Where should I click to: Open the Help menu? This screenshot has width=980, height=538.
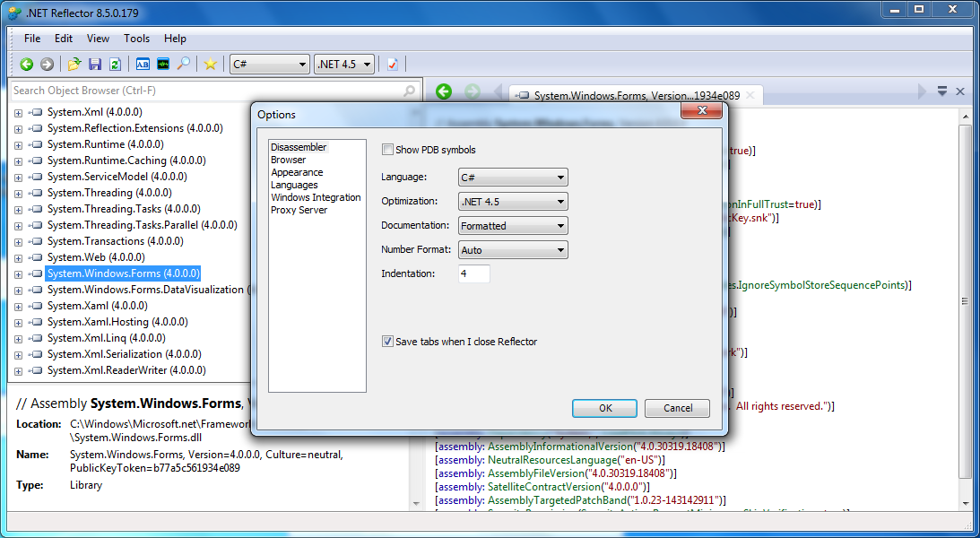[175, 39]
